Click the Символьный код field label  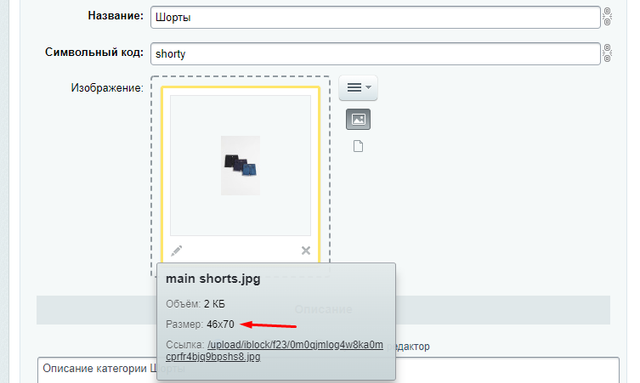pyautogui.click(x=94, y=52)
